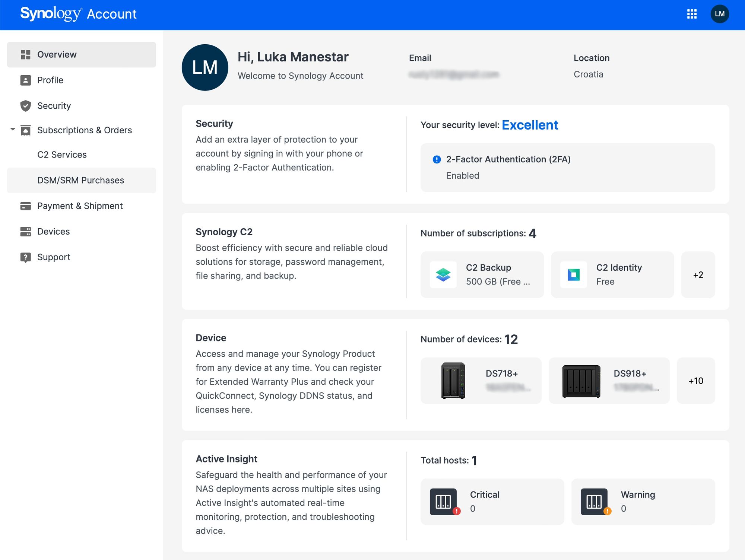Click the Croatia location value
745x560 pixels.
(588, 74)
